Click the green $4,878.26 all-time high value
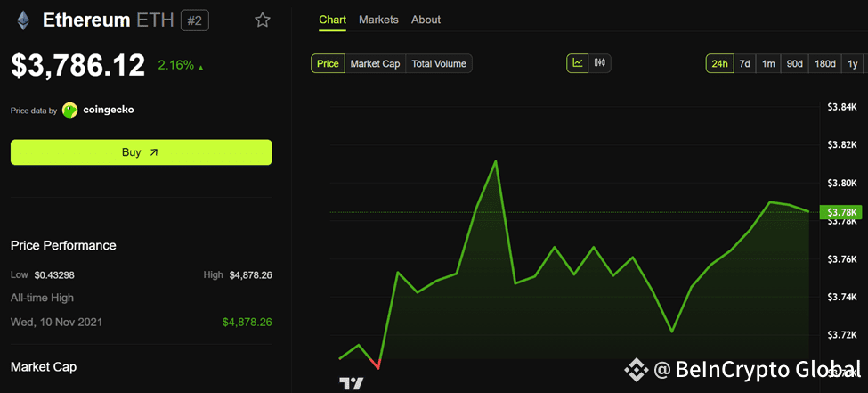This screenshot has height=393, width=868. [x=247, y=322]
